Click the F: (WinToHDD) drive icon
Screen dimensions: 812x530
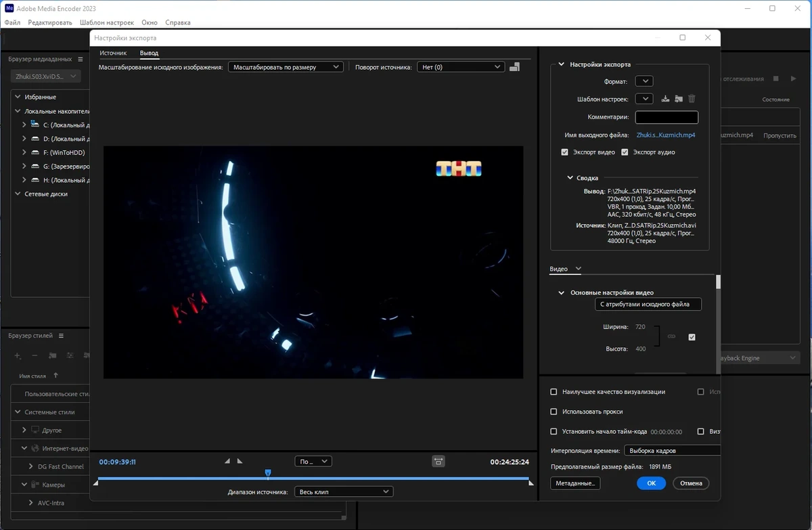(x=35, y=152)
